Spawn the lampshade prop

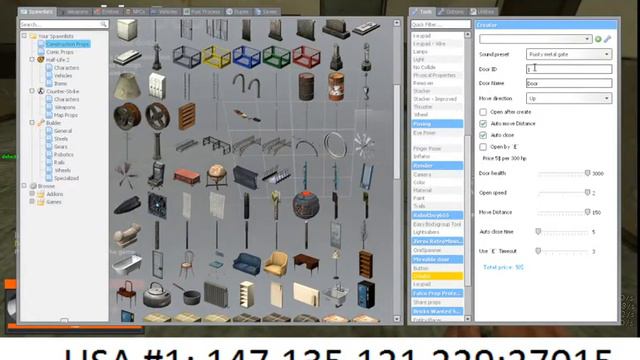[127, 87]
